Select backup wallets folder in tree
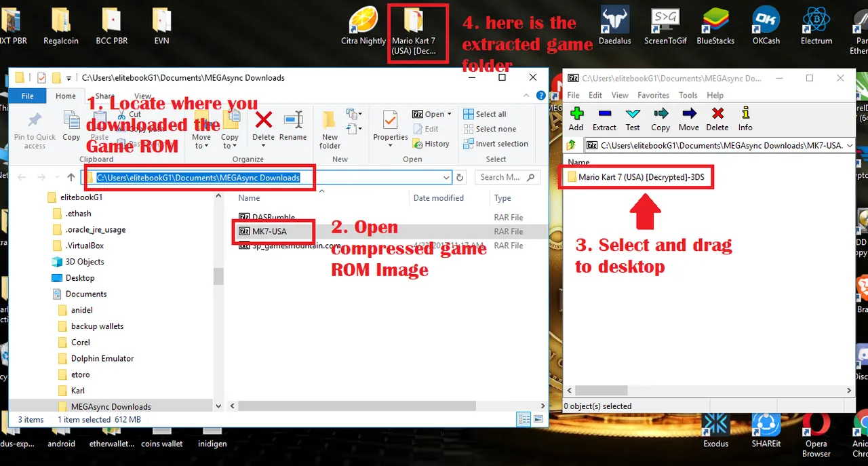 coord(97,326)
